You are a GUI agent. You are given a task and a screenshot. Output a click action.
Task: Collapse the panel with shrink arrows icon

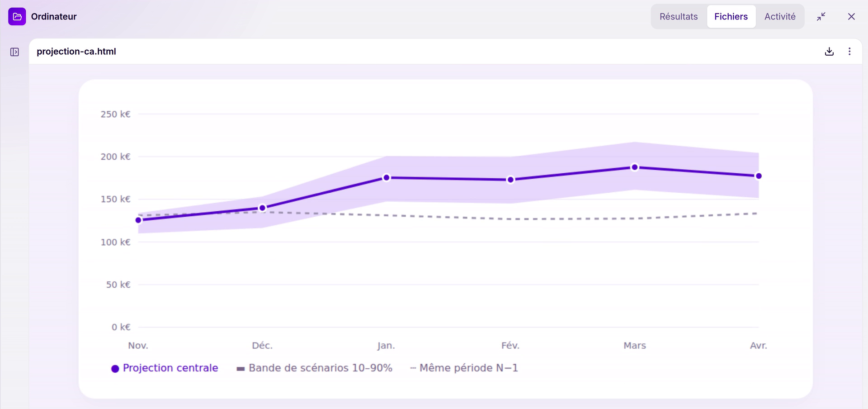[821, 17]
